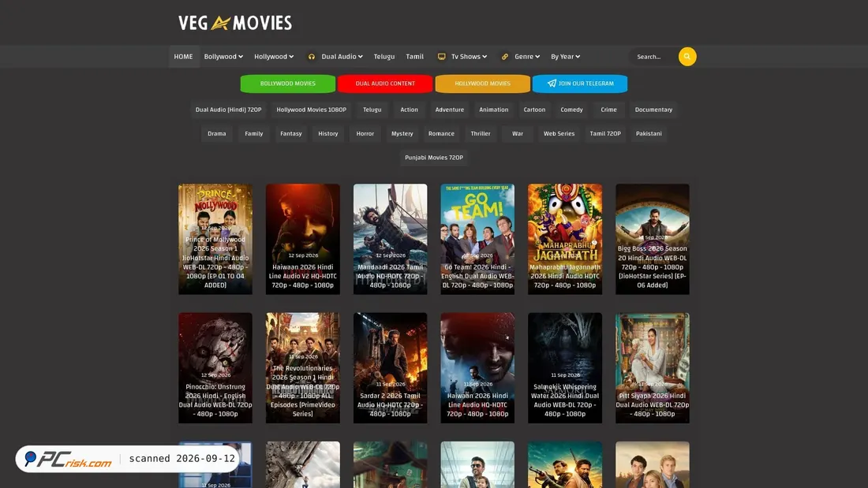Open the Haiwaan Line Audio V2 poster

click(302, 239)
